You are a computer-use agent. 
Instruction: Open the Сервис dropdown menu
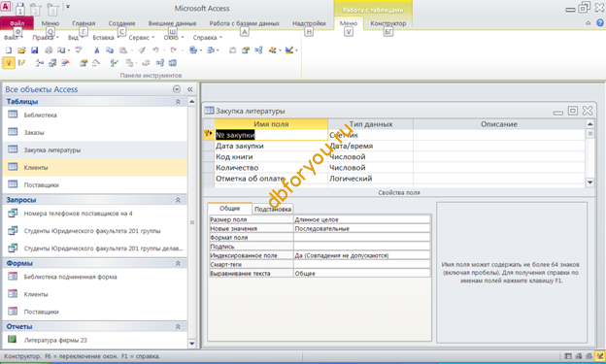click(x=142, y=38)
